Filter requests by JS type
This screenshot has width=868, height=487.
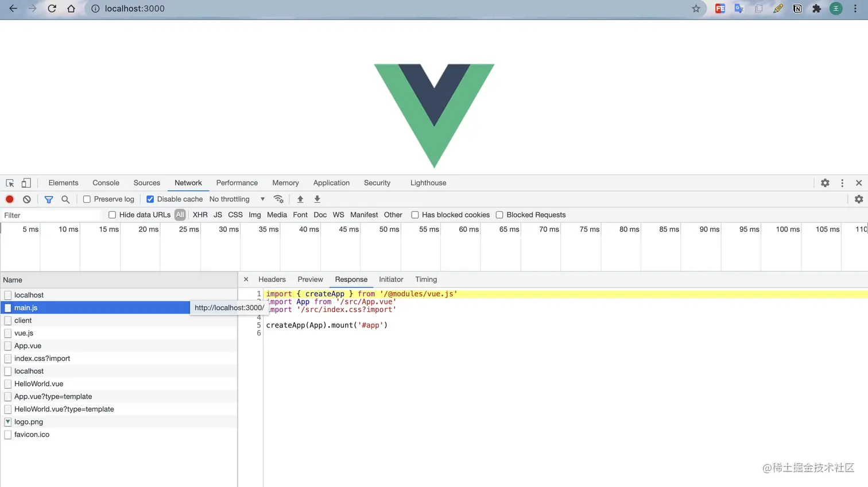(x=218, y=215)
